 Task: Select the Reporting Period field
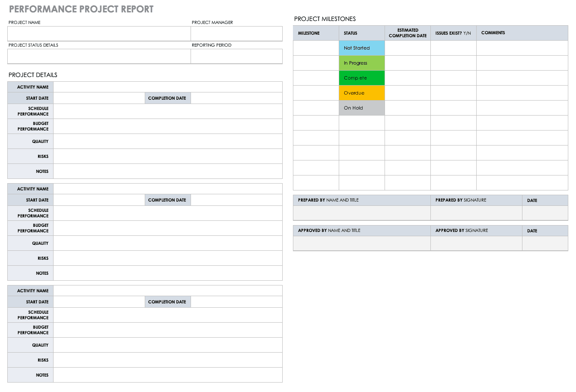(x=236, y=56)
